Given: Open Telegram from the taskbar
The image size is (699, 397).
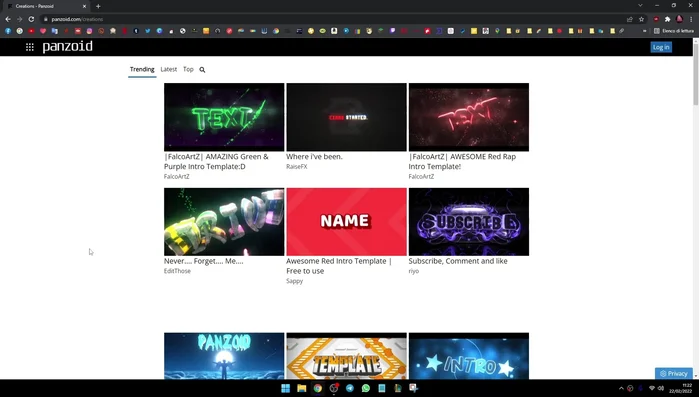Looking at the screenshot, I should pos(350,388).
